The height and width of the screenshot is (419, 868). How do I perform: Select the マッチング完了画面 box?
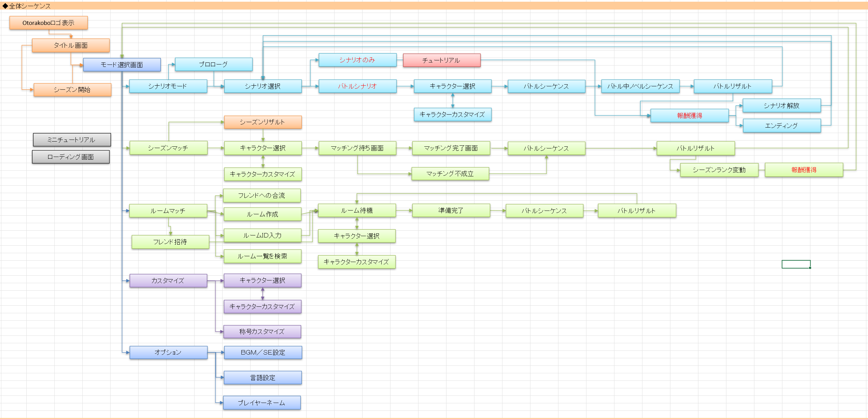click(451, 148)
